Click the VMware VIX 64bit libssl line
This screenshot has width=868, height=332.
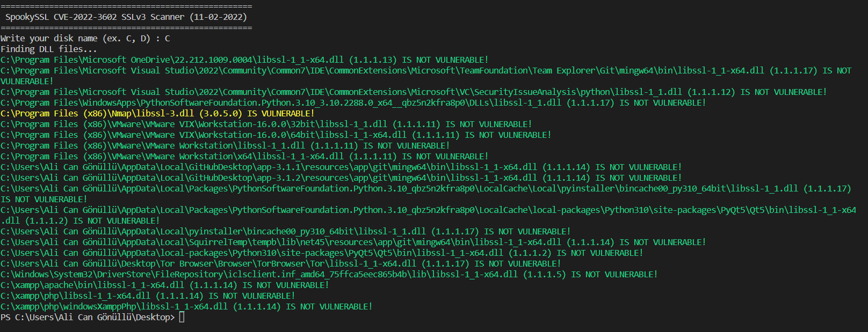click(276, 135)
